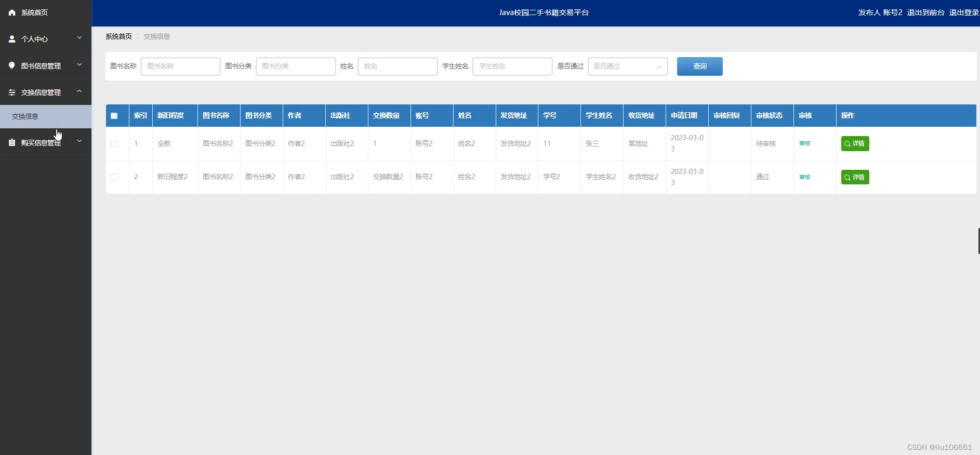Open the 是否通过 dropdown
Screen dimensions: 980x455
coord(628,66)
